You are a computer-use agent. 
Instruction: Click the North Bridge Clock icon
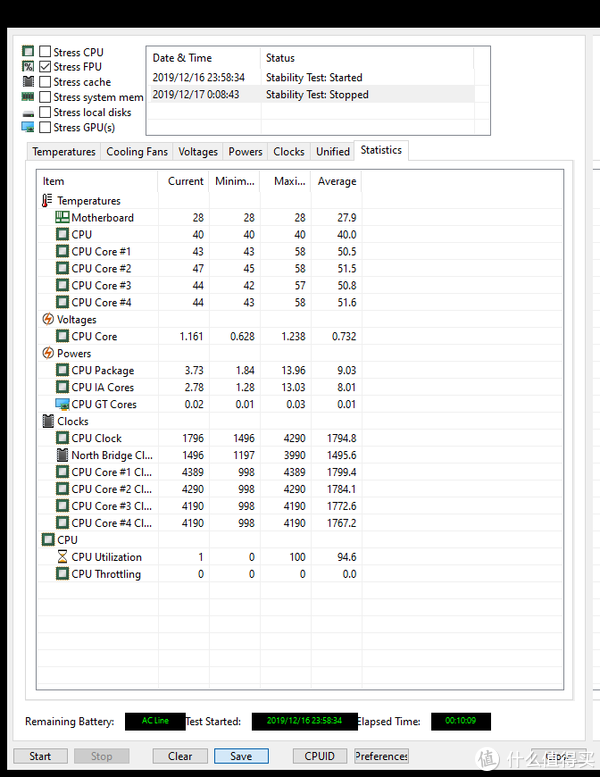point(62,455)
